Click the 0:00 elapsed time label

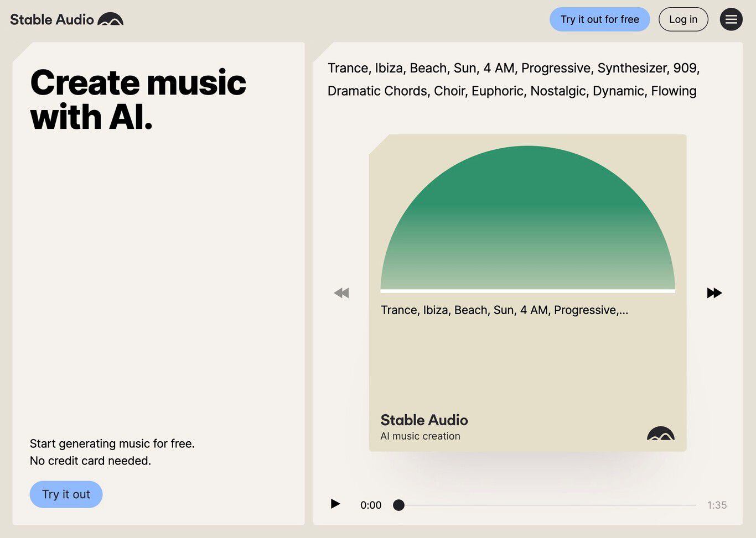(x=371, y=505)
